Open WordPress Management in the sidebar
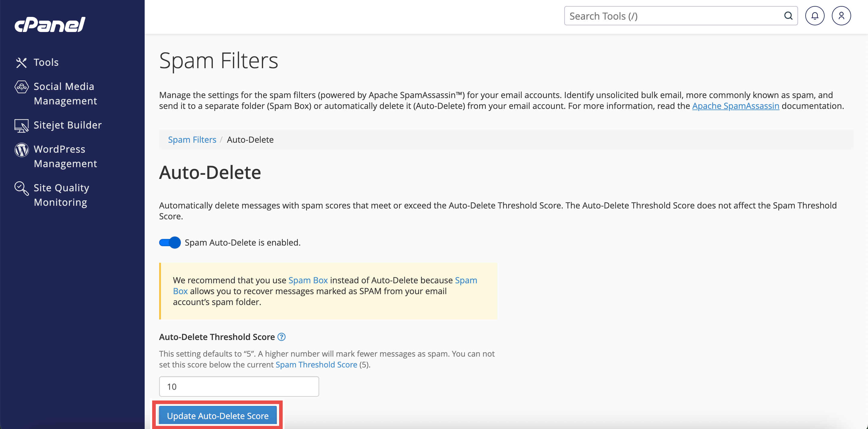Viewport: 868px width, 429px height. (x=65, y=156)
